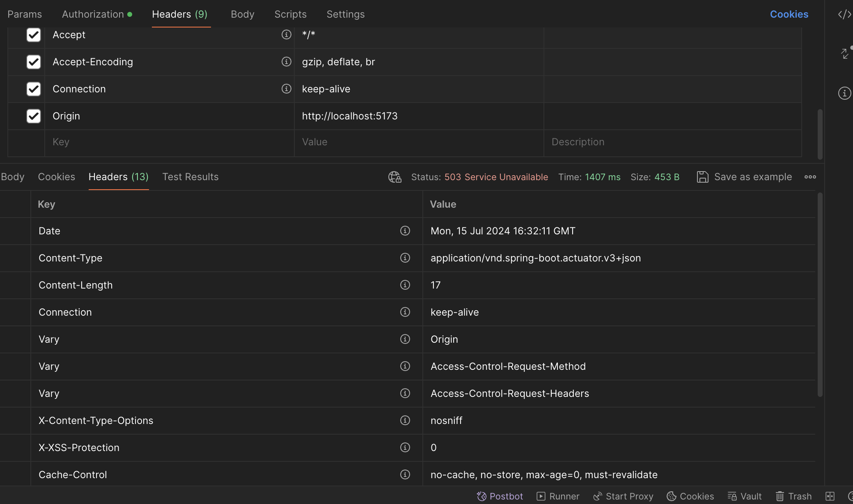Disable the Accept-Encoding header checkbox
This screenshot has height=504, width=853.
tap(34, 62)
